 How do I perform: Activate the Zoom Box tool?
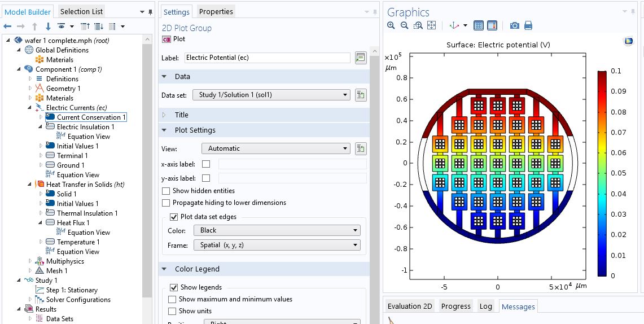click(418, 25)
